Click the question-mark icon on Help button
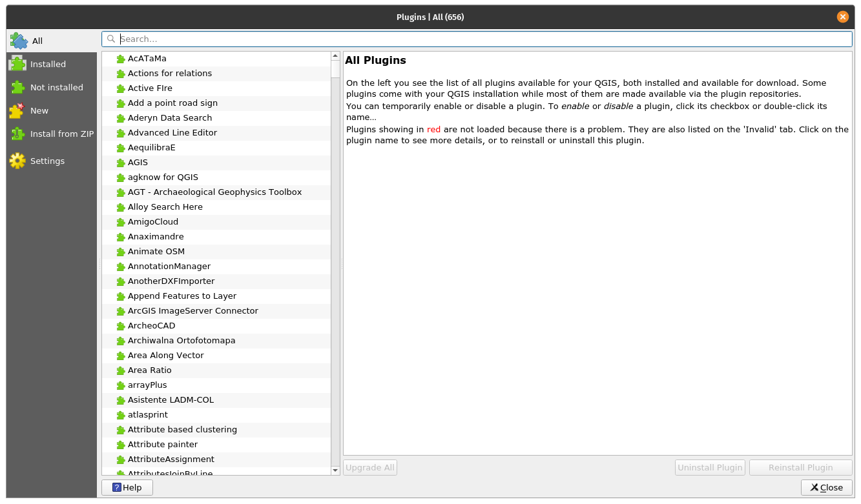The height and width of the screenshot is (504, 861). click(x=115, y=487)
